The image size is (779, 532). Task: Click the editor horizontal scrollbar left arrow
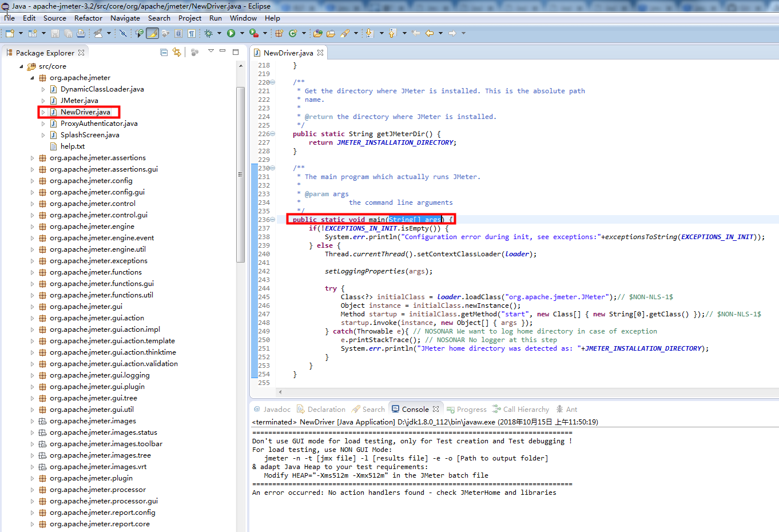[280, 392]
